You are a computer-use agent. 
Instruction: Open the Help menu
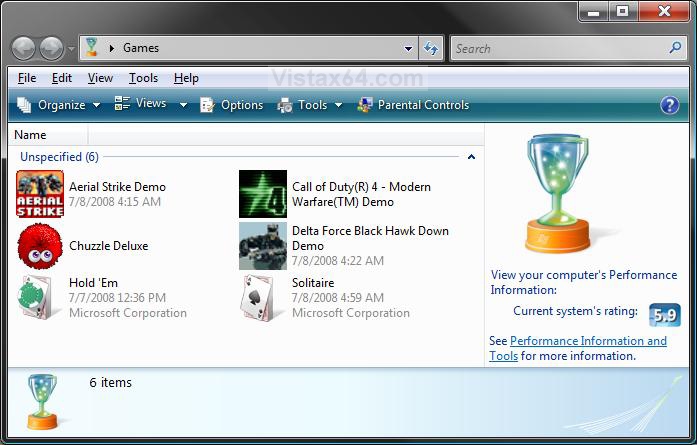[186, 78]
